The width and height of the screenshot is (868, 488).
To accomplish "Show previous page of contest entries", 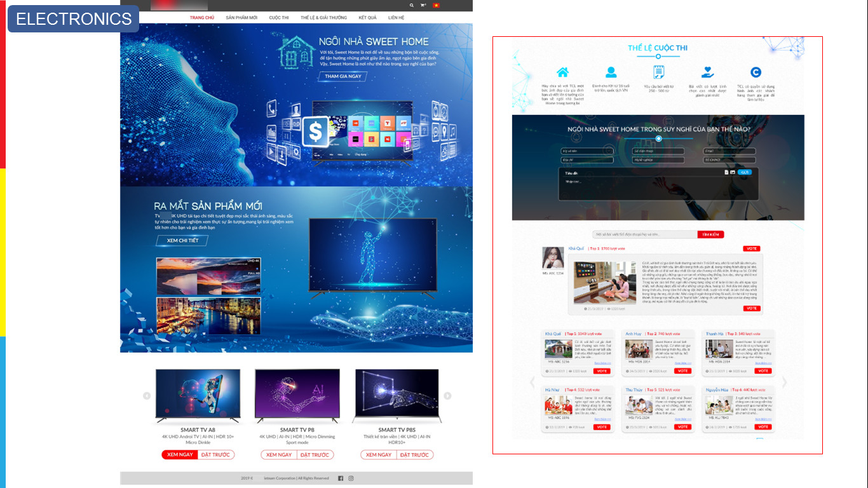I will coord(532,383).
